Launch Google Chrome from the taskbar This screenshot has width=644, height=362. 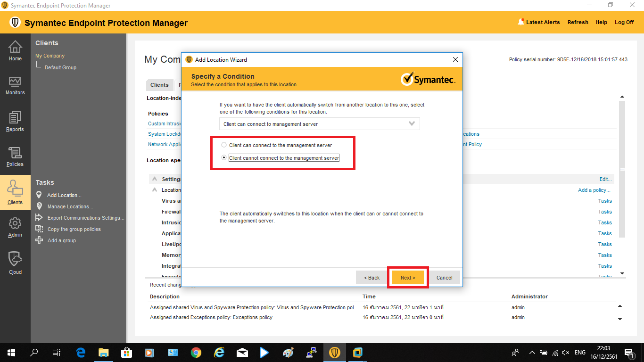coord(196,353)
